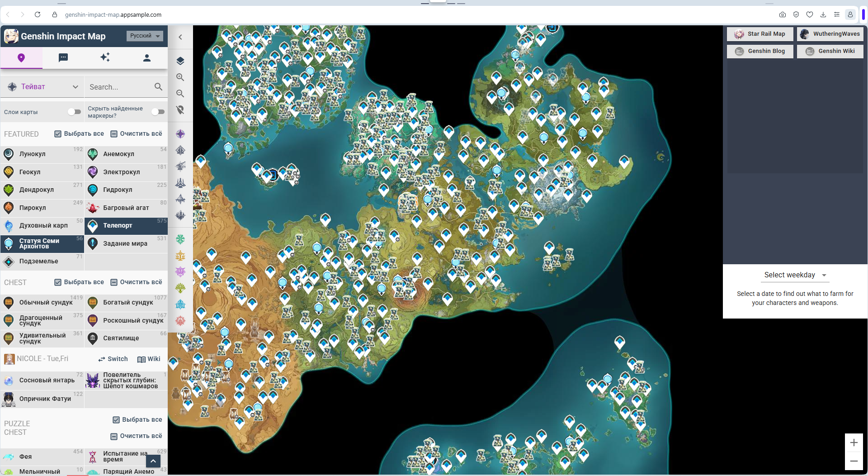The image size is (868, 476).
Task: Toggle the Электрокул marker category
Action: (126, 172)
